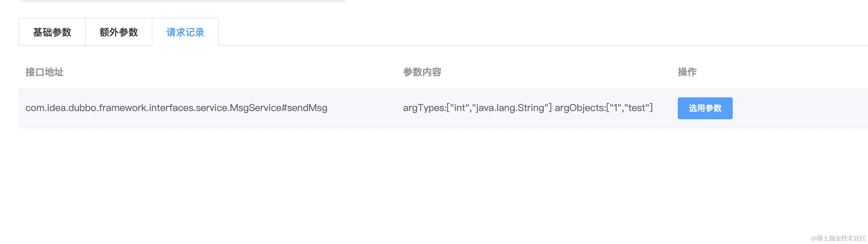Click the argTypes parameter content cell
This screenshot has height=244, width=868.
(x=528, y=108)
